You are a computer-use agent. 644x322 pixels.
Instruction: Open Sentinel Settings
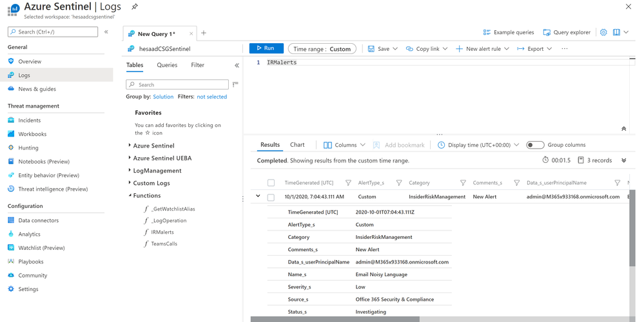(28, 289)
